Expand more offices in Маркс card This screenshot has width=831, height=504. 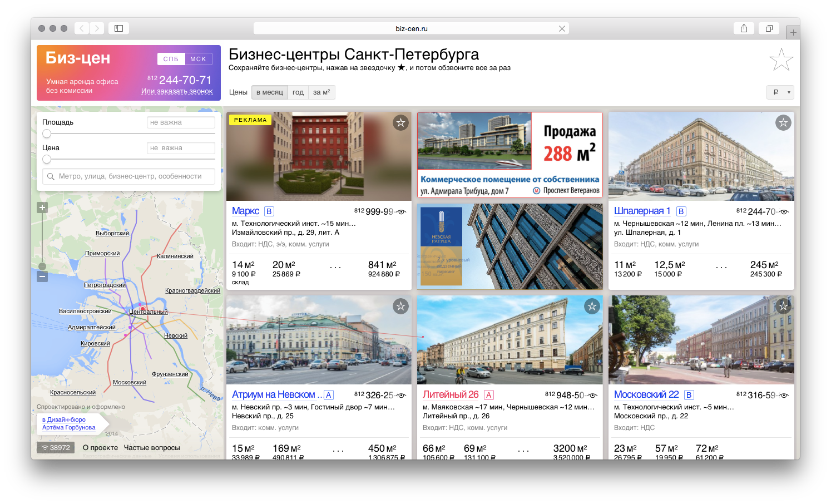[x=335, y=268]
